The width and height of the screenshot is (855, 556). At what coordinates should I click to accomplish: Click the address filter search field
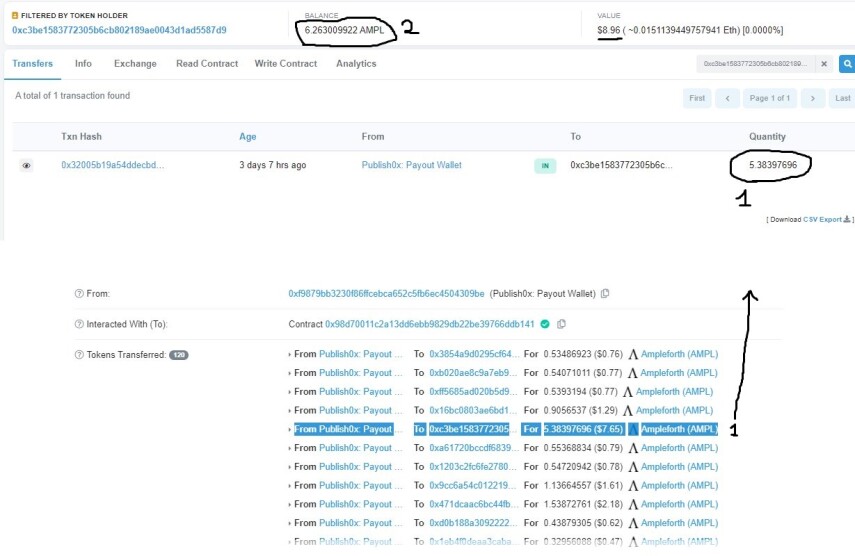pos(755,64)
